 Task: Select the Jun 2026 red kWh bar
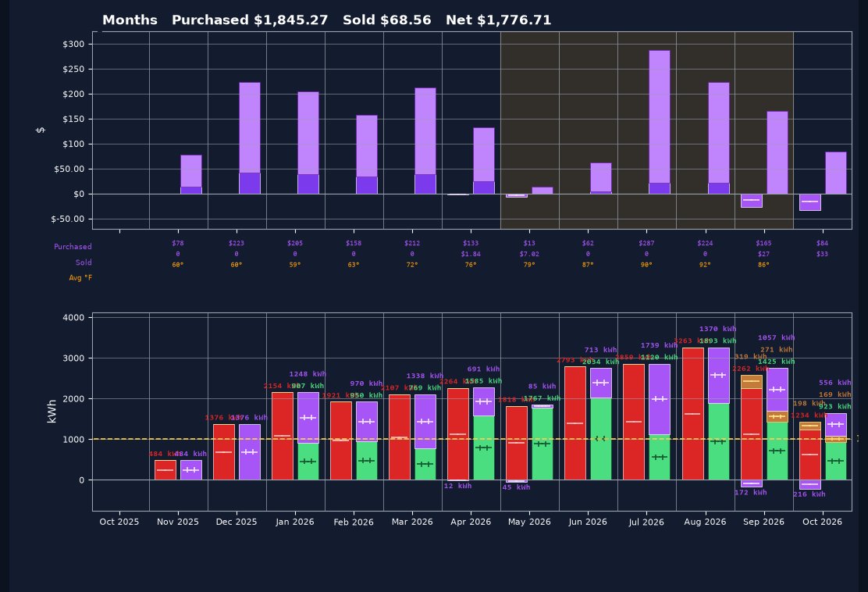point(575,423)
